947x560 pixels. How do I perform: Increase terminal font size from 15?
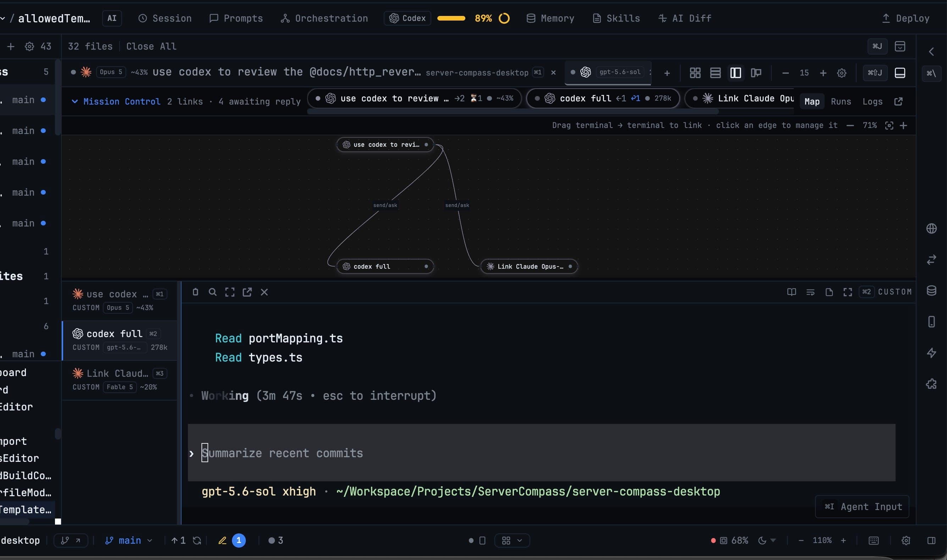(x=823, y=73)
